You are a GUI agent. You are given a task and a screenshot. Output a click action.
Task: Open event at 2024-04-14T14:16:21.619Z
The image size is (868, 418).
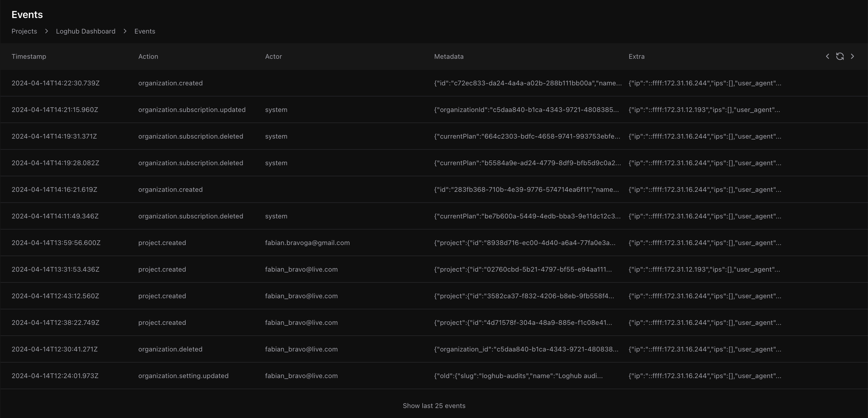click(x=54, y=190)
